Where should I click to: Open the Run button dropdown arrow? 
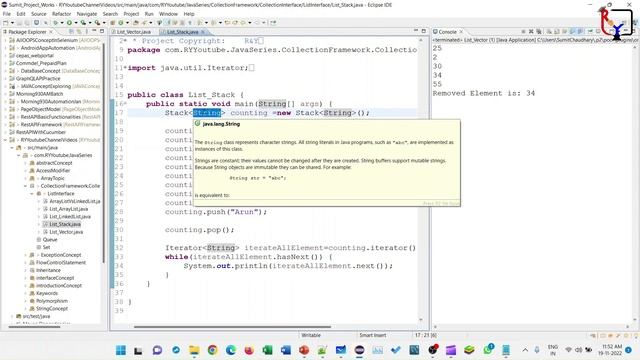[76, 23]
